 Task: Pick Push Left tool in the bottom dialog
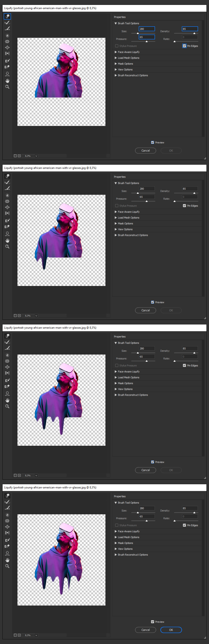click(7, 533)
